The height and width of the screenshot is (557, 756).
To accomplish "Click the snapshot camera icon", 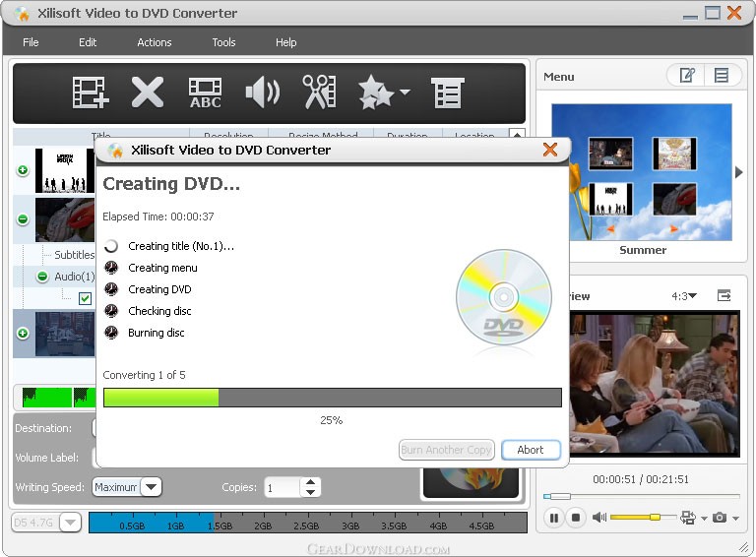I will tap(720, 518).
